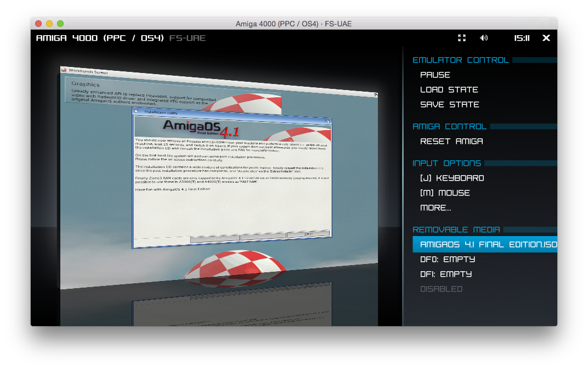The height and width of the screenshot is (370, 588).
Task: Select Reset Amiga
Action: click(451, 141)
